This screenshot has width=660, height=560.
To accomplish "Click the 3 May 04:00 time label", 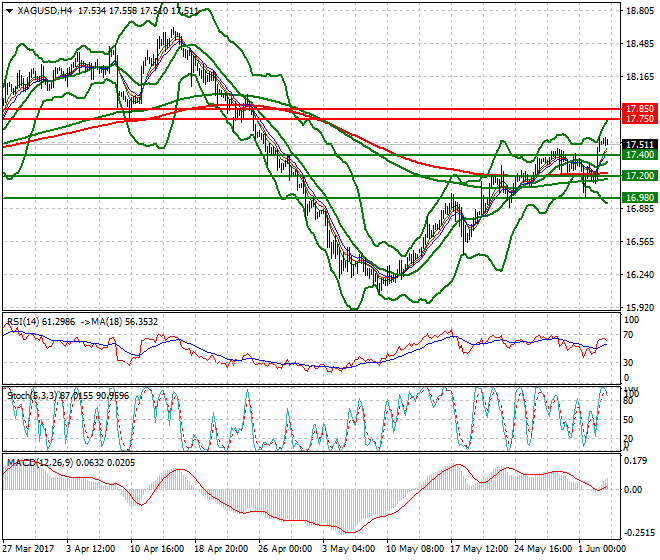I will pyautogui.click(x=349, y=549).
